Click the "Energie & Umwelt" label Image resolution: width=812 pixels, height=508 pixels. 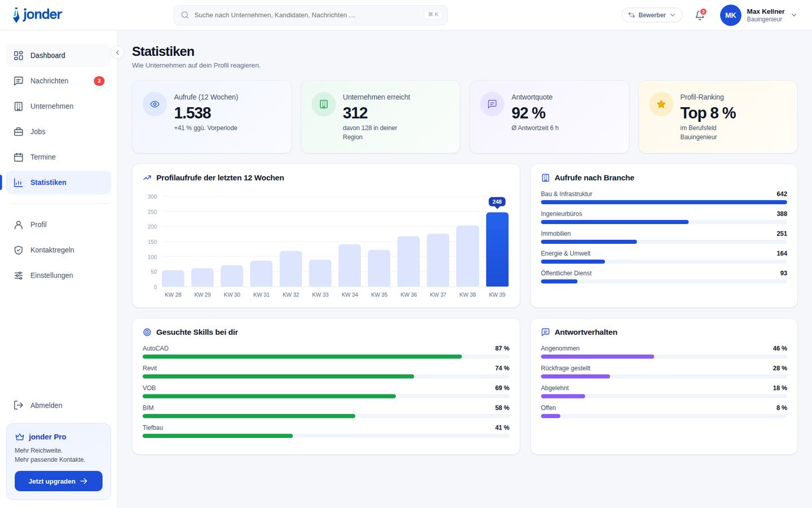566,253
